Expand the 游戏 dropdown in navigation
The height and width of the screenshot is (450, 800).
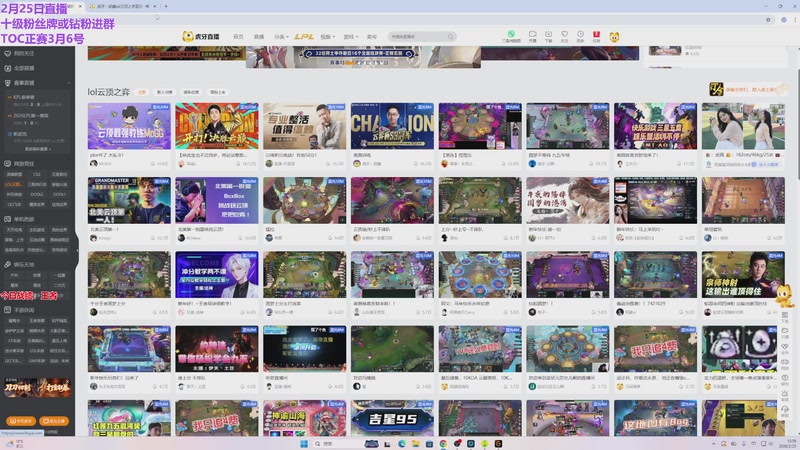point(351,37)
